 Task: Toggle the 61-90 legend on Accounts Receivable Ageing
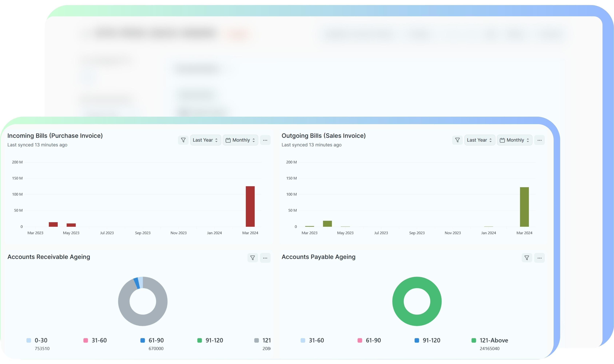[156, 340]
